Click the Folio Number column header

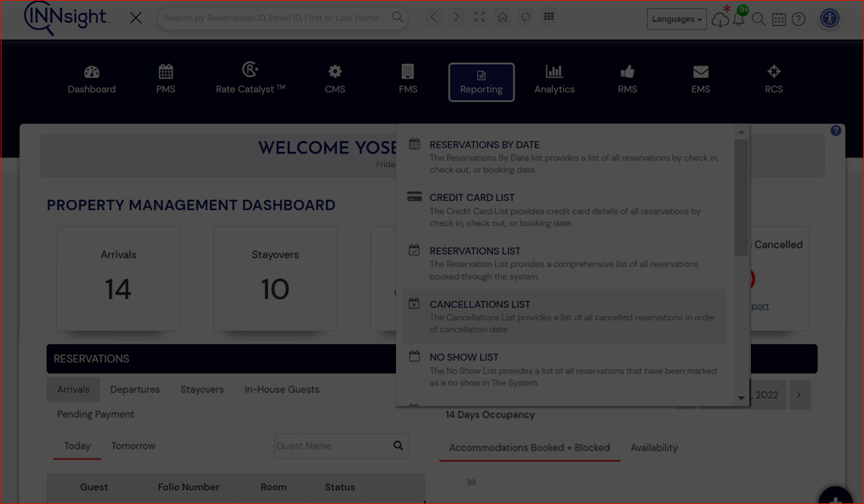tap(189, 487)
